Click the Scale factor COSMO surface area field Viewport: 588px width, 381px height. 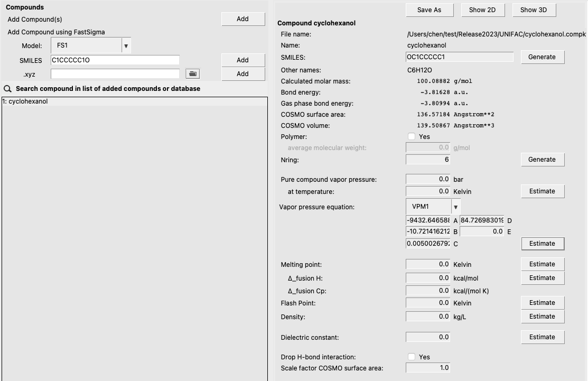(428, 368)
